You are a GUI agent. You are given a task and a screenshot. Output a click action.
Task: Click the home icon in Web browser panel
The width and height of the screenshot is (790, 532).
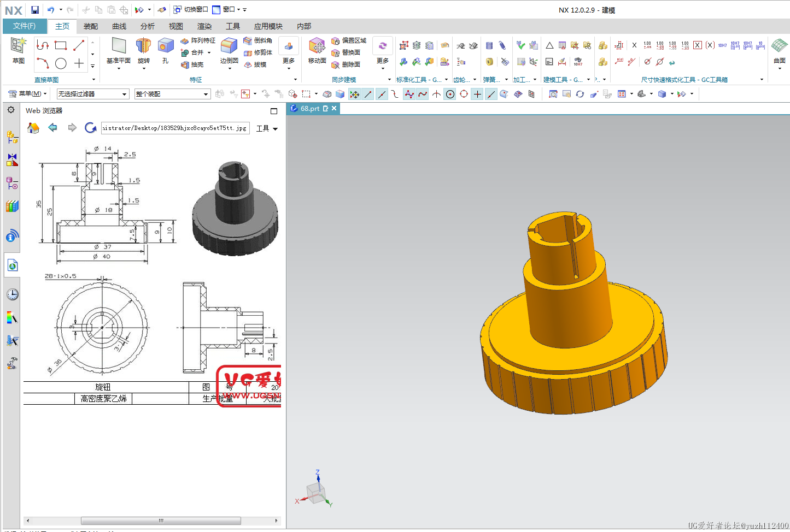(x=33, y=128)
